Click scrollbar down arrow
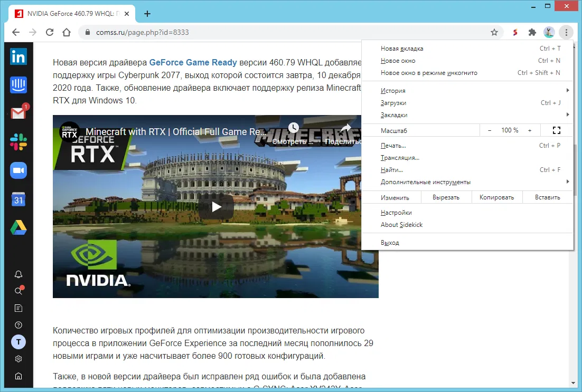The width and height of the screenshot is (582, 392). [x=574, y=383]
